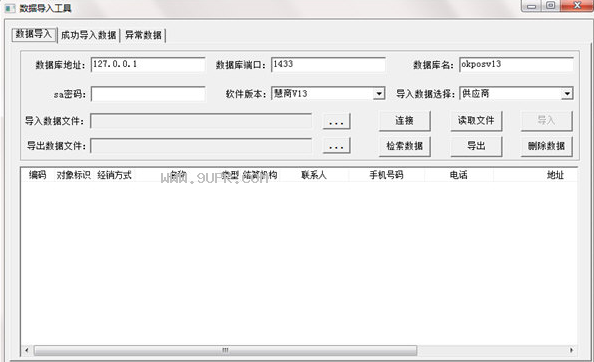Click the 检索数据 button
Image resolution: width=594 pixels, height=362 pixels.
coord(405,146)
